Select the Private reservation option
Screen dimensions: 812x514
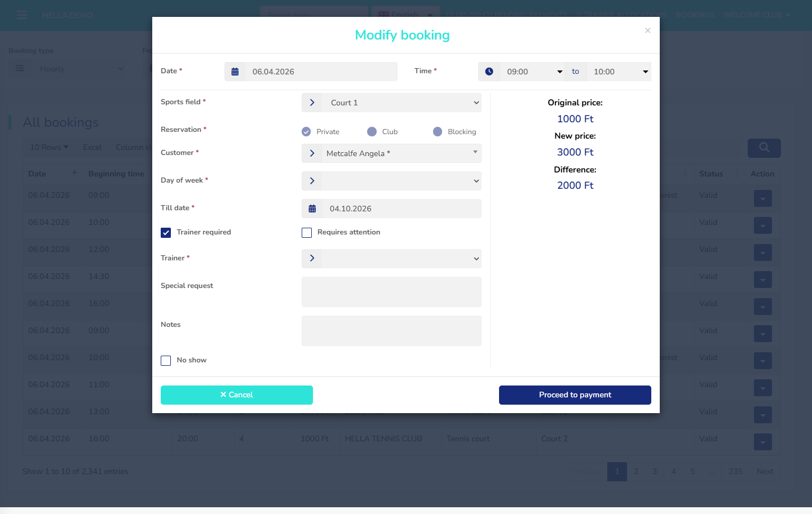pos(306,131)
